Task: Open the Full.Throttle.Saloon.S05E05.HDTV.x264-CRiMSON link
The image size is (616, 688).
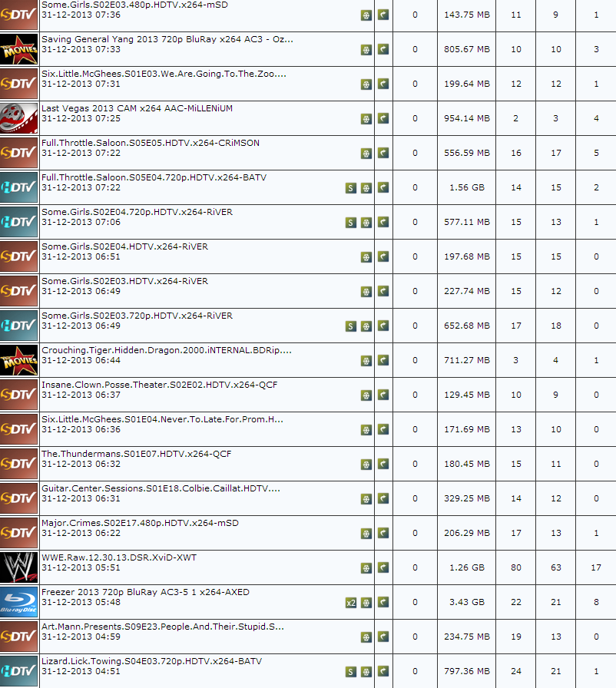Action: [151, 143]
